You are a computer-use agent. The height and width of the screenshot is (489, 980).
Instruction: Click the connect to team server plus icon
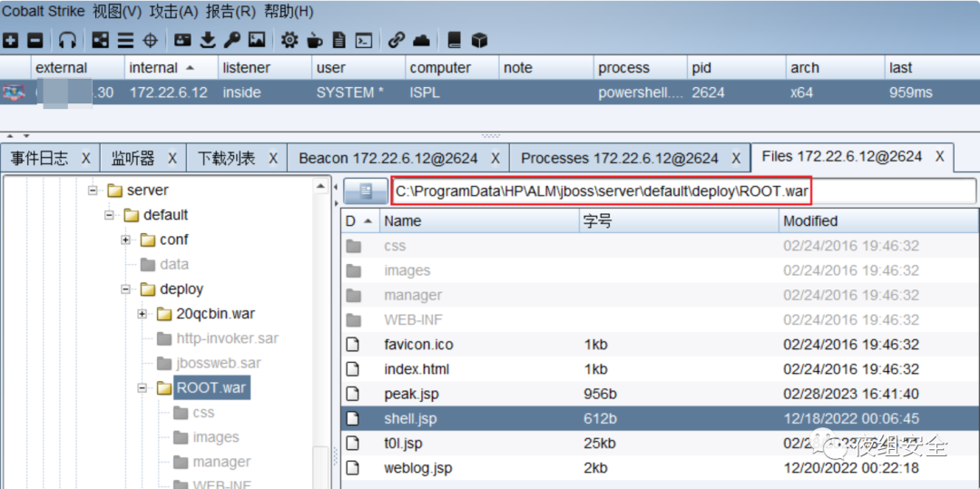(11, 41)
